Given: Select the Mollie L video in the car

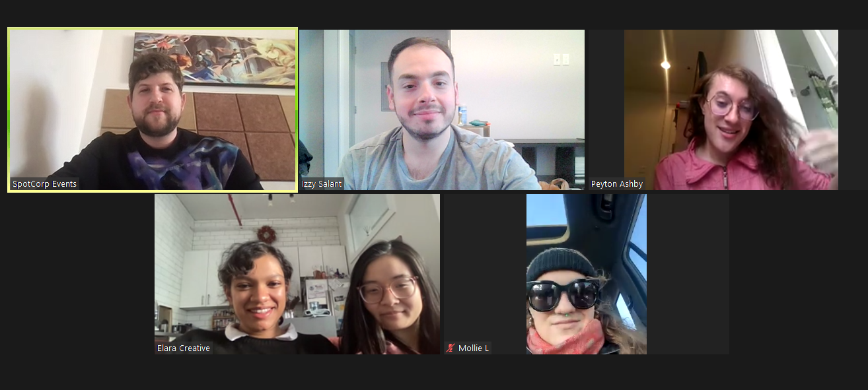Looking at the screenshot, I should (x=587, y=274).
